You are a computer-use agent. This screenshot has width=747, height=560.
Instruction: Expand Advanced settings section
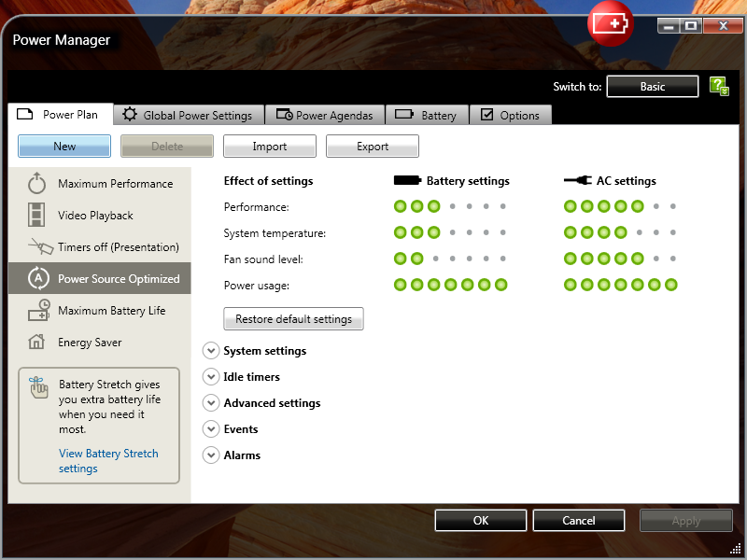tap(210, 403)
